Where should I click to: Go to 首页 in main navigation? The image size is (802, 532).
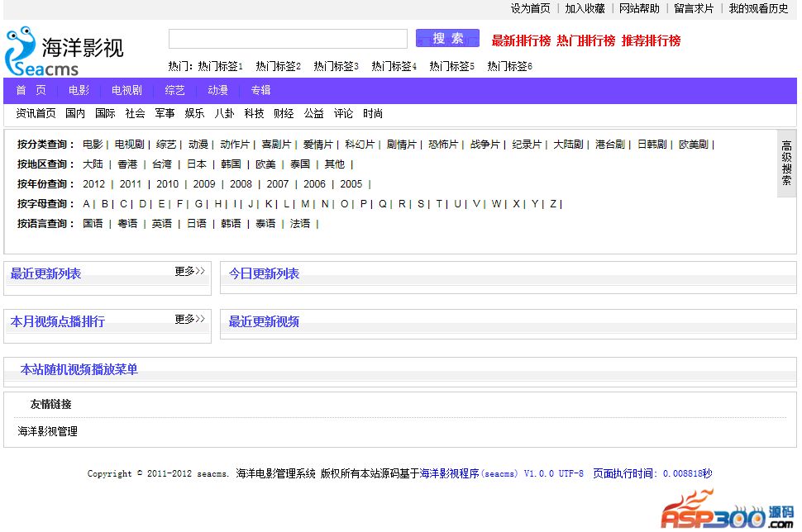click(31, 90)
